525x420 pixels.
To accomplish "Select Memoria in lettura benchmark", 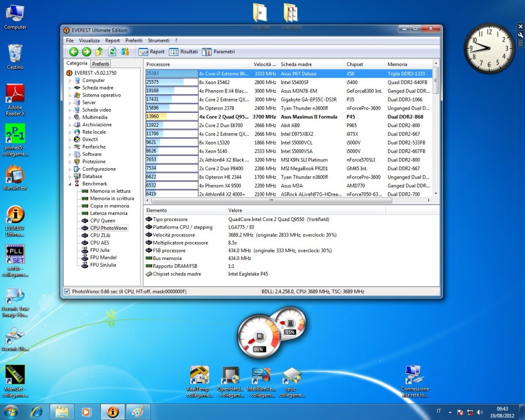I will point(110,191).
